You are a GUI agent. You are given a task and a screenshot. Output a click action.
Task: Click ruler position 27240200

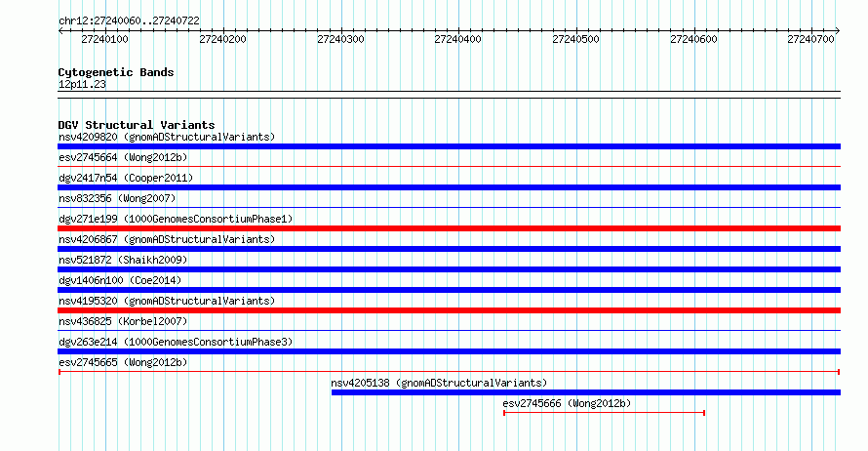(222, 39)
